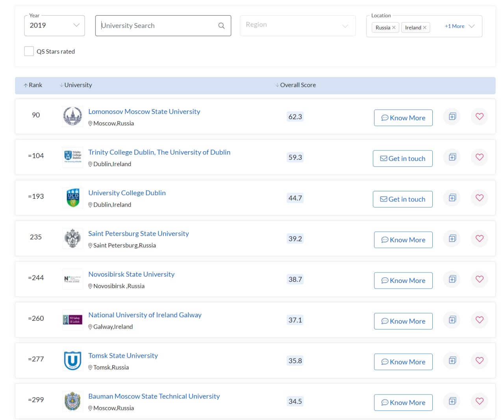The image size is (504, 420).
Task: Remove the Russia location tag
Action: tap(394, 28)
